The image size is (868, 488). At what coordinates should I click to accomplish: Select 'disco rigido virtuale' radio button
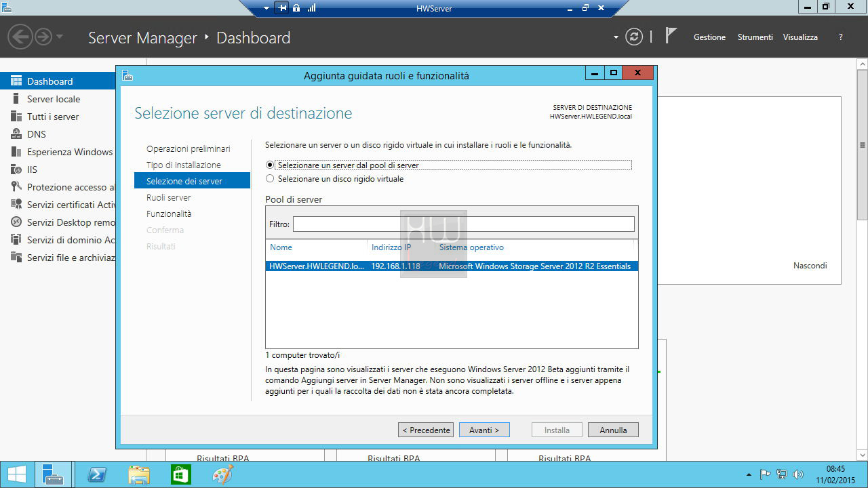(271, 179)
